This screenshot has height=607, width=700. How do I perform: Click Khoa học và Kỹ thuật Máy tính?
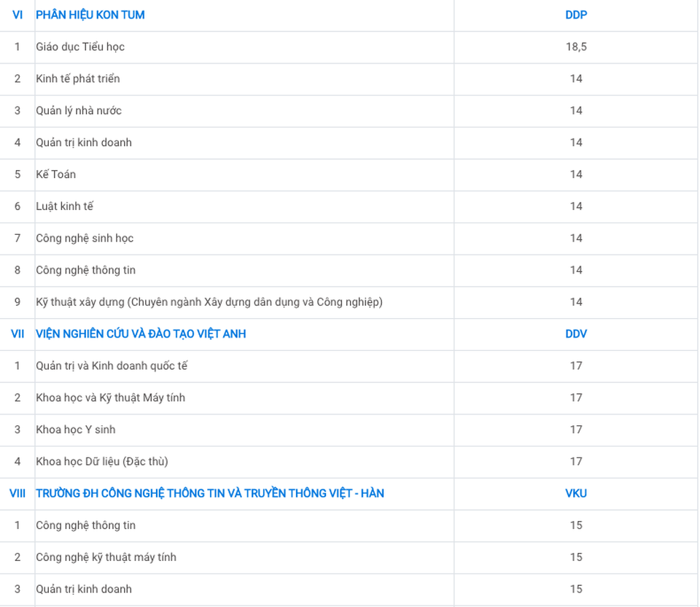tap(111, 398)
